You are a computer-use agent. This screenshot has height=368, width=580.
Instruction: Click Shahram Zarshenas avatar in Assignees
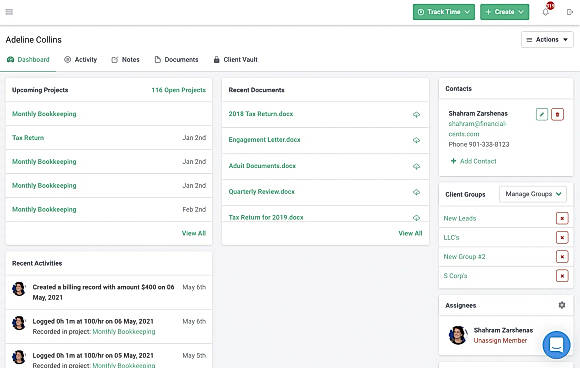[458, 335]
